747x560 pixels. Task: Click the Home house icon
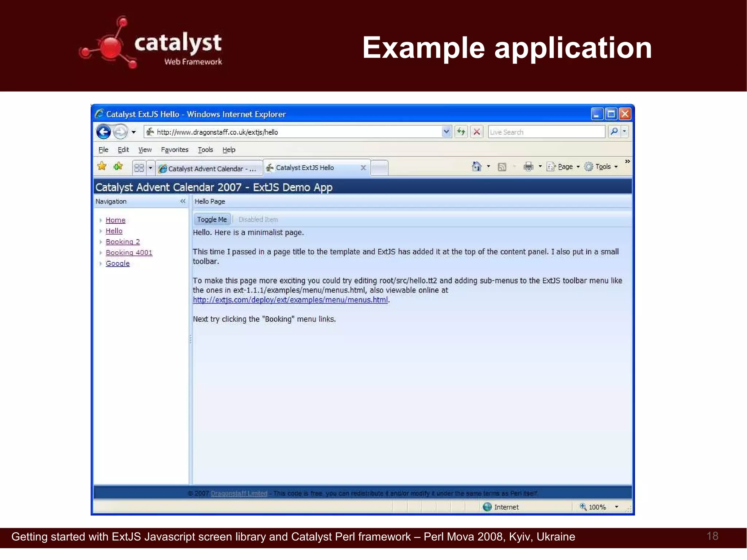(476, 167)
